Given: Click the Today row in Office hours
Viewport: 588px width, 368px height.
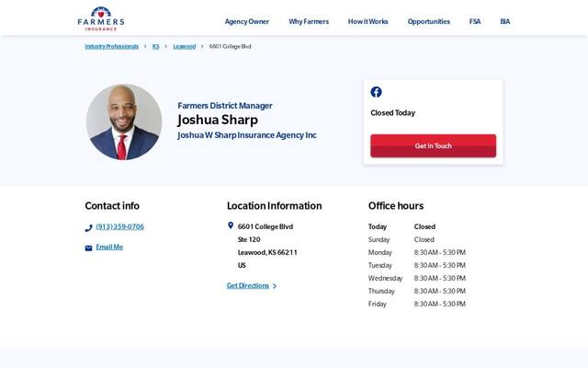Looking at the screenshot, I should point(417,227).
